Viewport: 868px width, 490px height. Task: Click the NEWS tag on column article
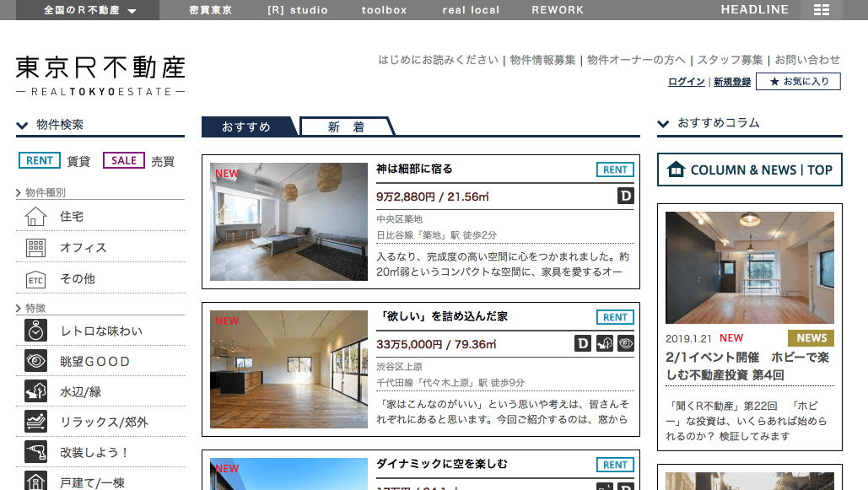pos(811,337)
